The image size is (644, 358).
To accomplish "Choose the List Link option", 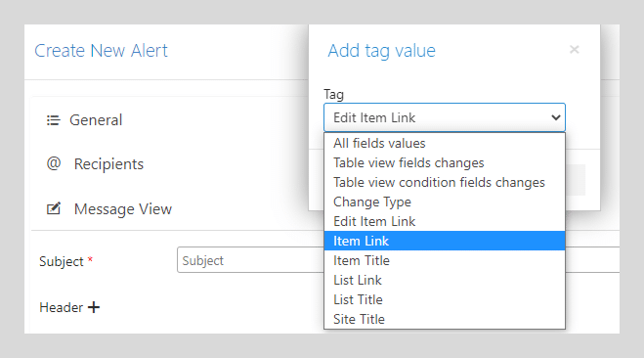I will coord(445,280).
